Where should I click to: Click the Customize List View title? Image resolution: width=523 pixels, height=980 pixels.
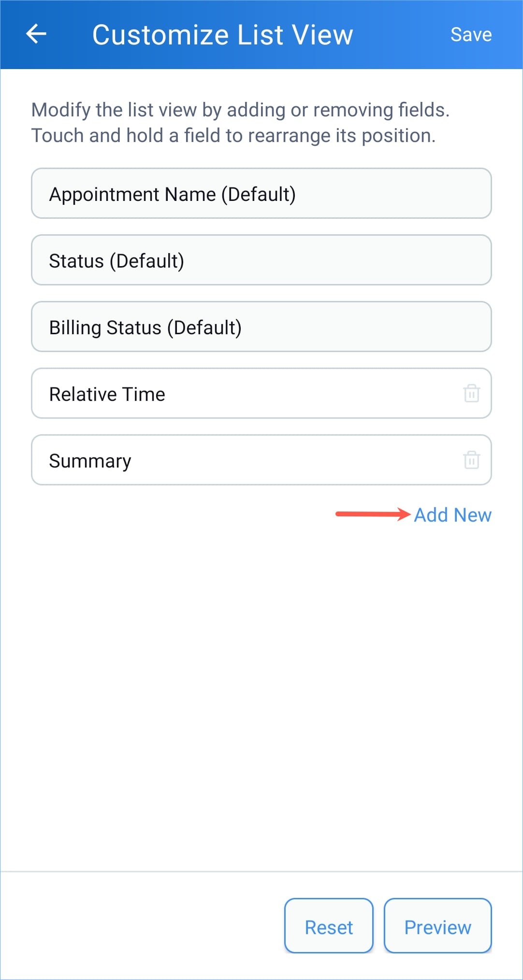point(222,35)
